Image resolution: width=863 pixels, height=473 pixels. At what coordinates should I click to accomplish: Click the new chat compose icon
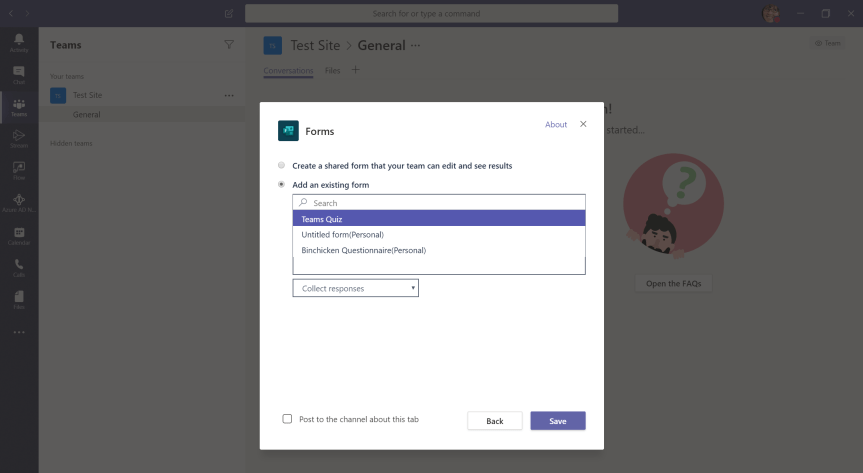click(x=229, y=14)
